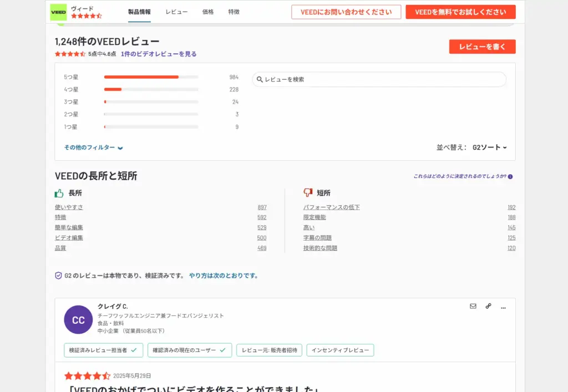This screenshot has width=568, height=392.
Task: Copy review link via chain icon
Action: pyautogui.click(x=488, y=306)
